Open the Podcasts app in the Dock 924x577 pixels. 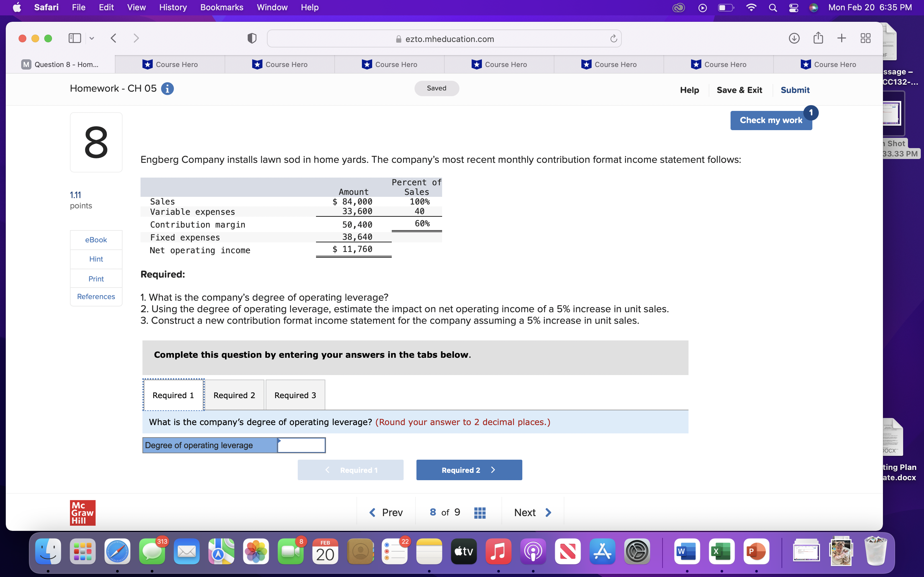[533, 551]
